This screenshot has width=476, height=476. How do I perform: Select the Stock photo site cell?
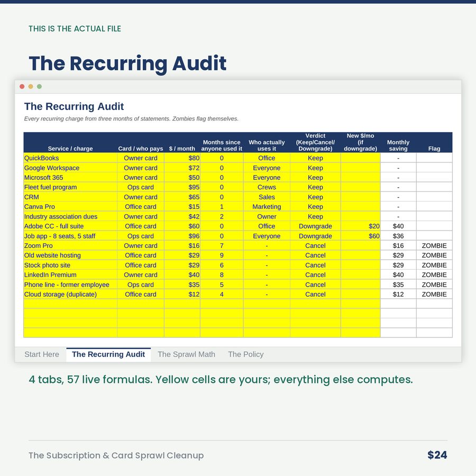pyautogui.click(x=70, y=265)
